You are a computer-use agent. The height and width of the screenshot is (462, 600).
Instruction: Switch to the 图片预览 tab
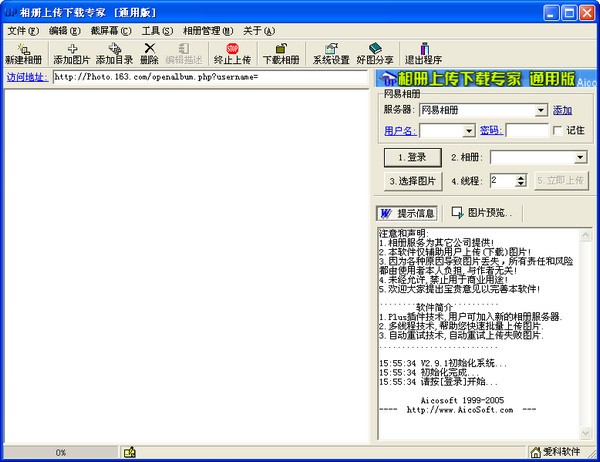coord(482,213)
